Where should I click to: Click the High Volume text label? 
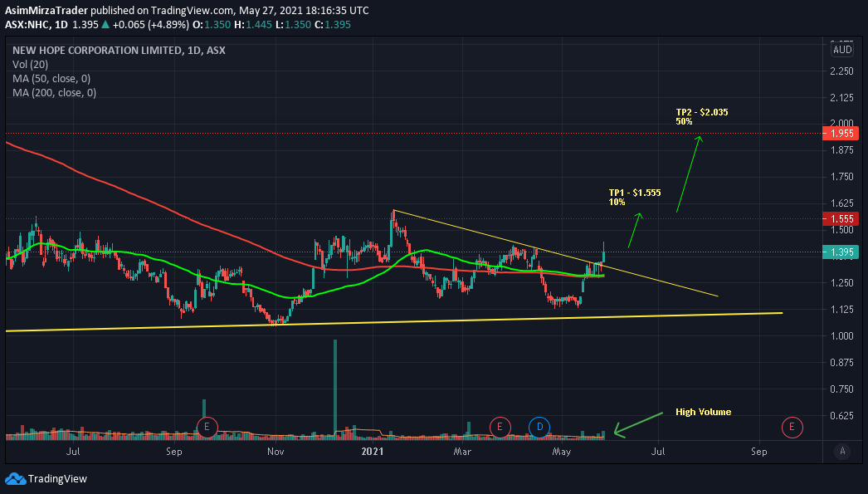(703, 412)
